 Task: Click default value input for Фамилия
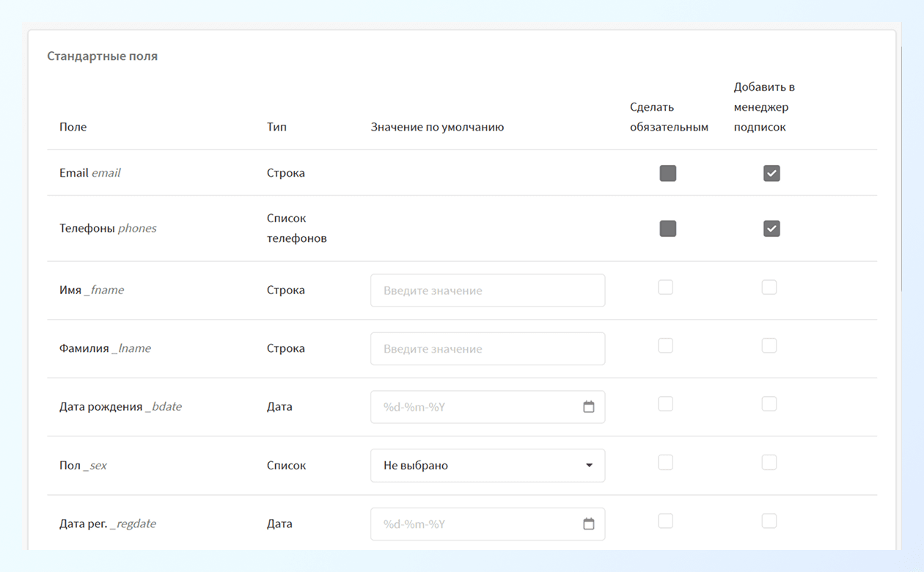click(x=487, y=349)
